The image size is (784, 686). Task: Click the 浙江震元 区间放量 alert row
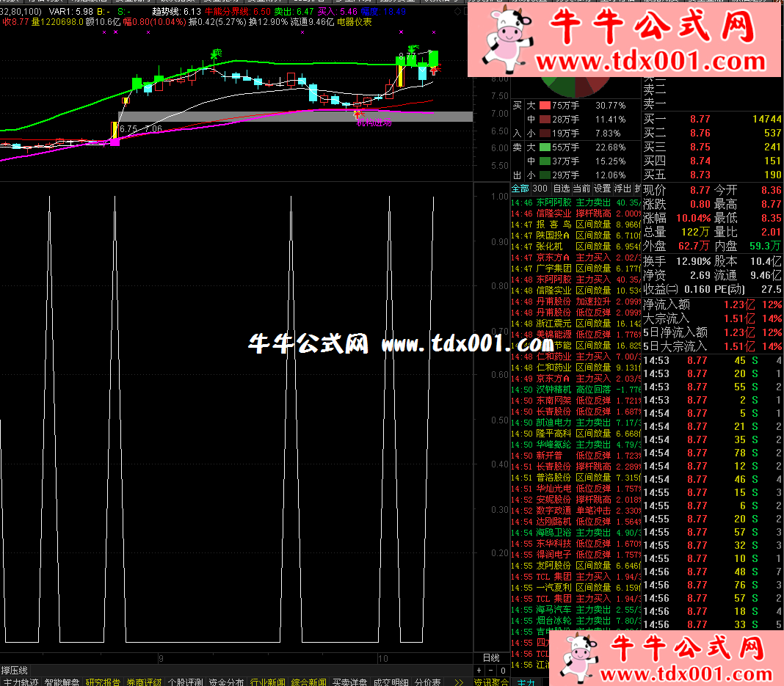pos(576,324)
